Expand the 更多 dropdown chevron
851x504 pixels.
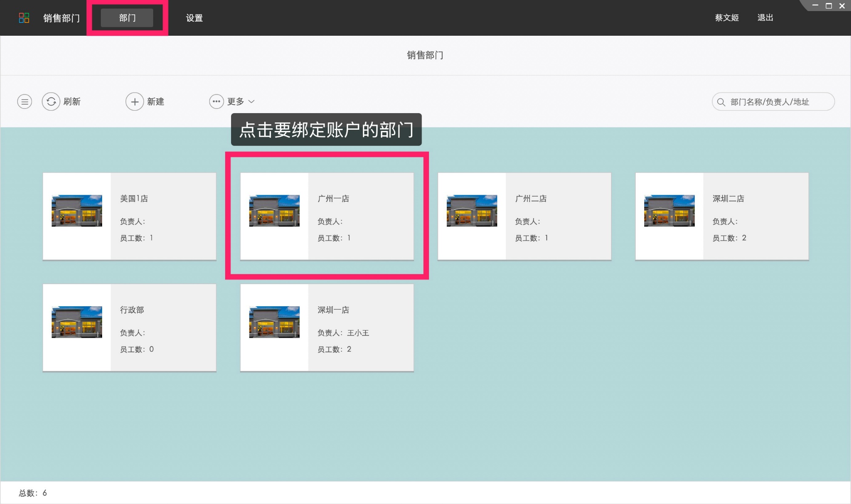click(251, 102)
